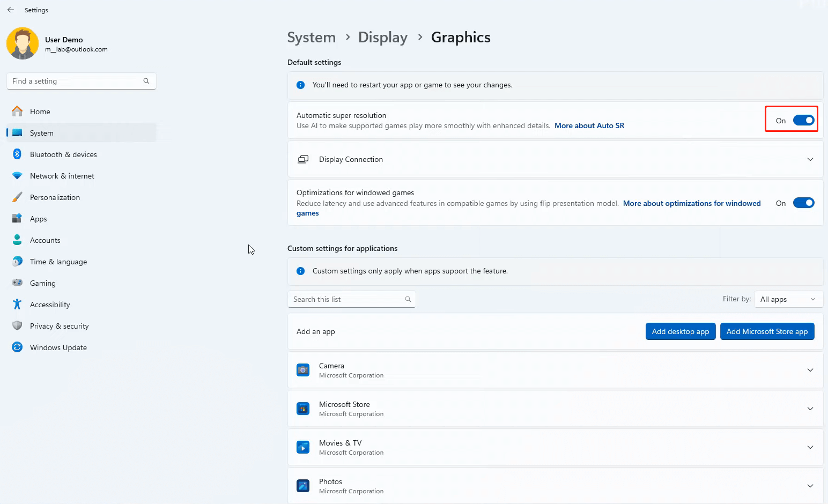The height and width of the screenshot is (504, 828).
Task: Click the Movies & TV app icon
Action: click(303, 447)
